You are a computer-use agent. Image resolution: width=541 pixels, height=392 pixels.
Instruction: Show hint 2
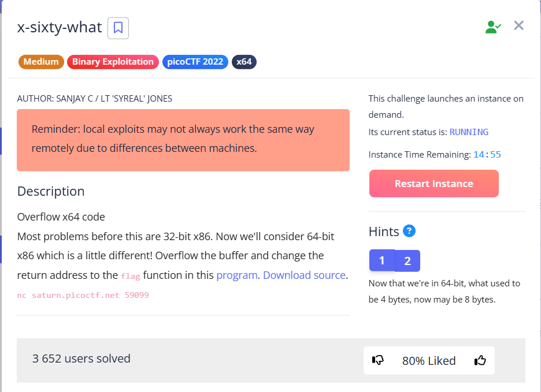click(x=407, y=261)
